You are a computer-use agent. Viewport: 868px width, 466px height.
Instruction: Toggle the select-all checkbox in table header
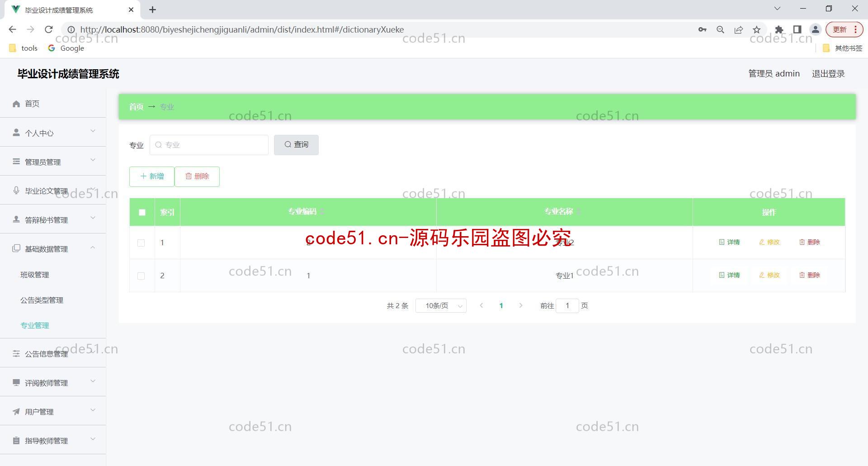click(142, 212)
